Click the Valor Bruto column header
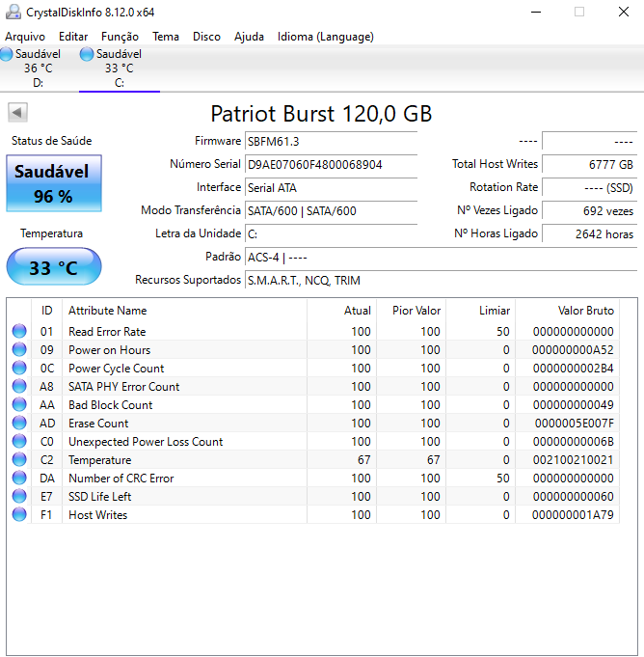Image resolution: width=644 pixels, height=657 pixels. pyautogui.click(x=568, y=311)
